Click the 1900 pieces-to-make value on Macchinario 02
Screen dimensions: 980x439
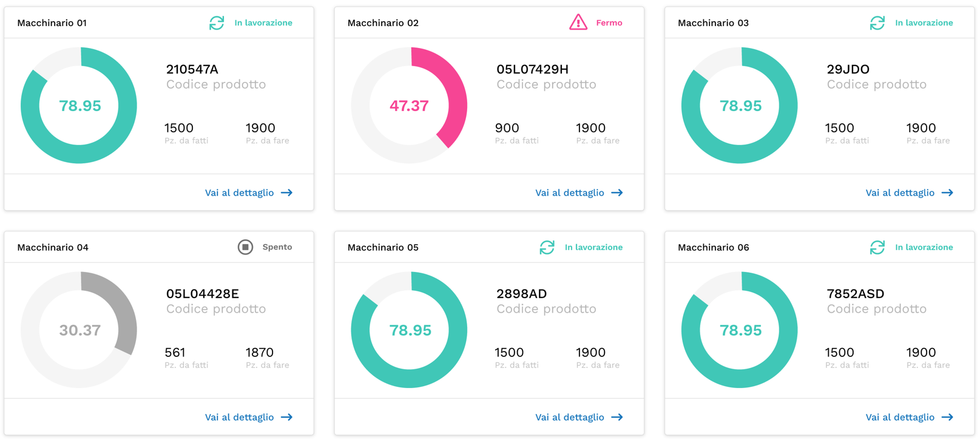coord(590,128)
